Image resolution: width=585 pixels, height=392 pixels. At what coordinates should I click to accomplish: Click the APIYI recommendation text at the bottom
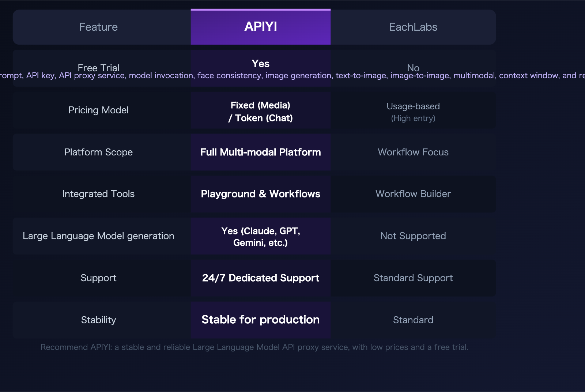pyautogui.click(x=254, y=347)
